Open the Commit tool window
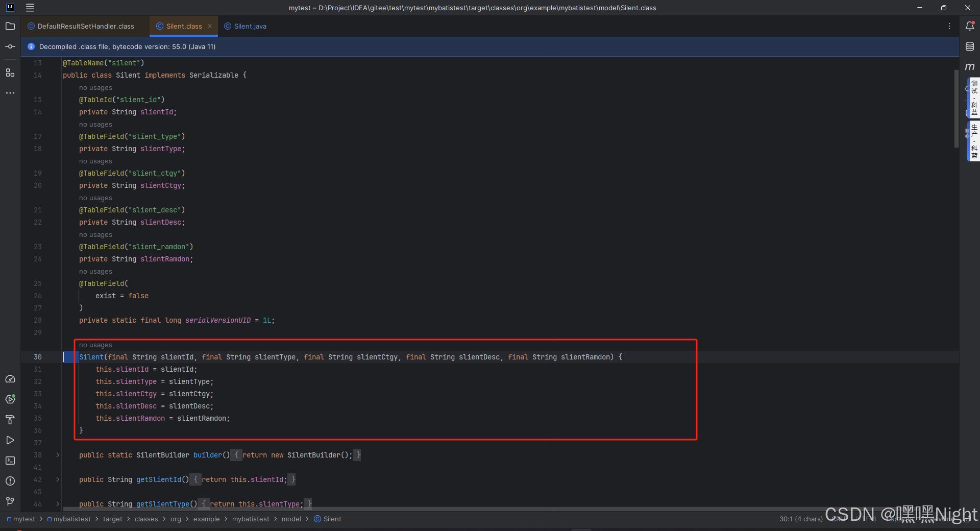This screenshot has width=980, height=531. click(x=10, y=46)
